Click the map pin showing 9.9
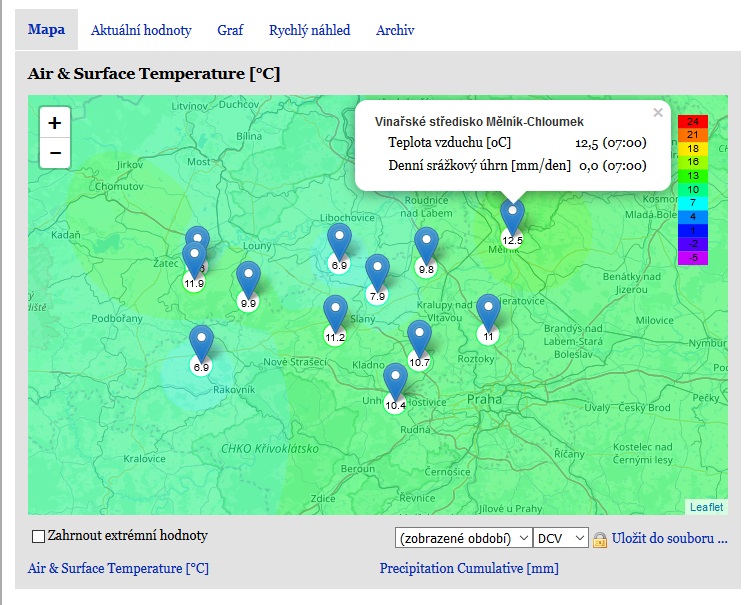Screen dimensions: 755x605 [x=248, y=279]
